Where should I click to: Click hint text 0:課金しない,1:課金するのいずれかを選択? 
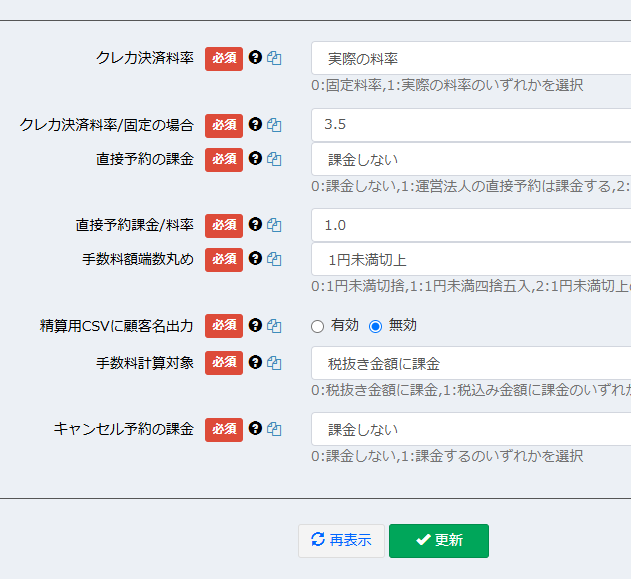447,456
